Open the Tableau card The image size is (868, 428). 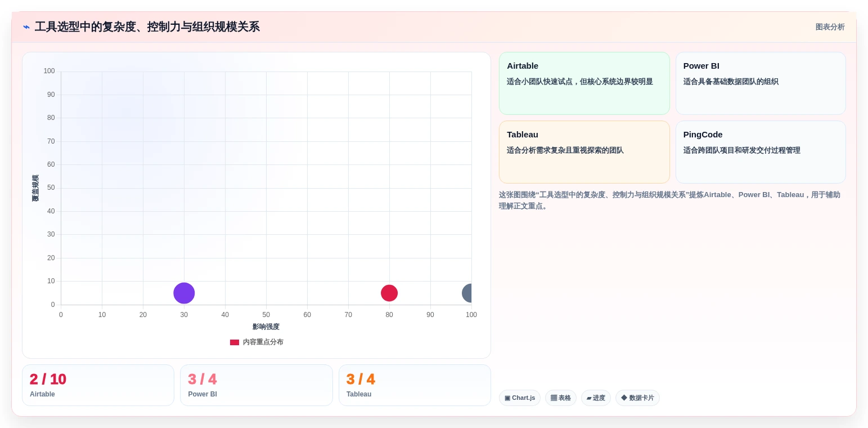coord(584,152)
